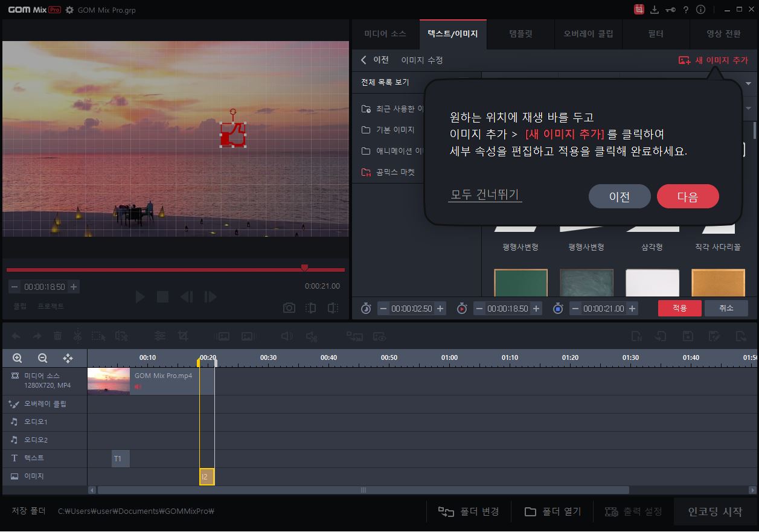The height and width of the screenshot is (532, 759).
Task: Choose the white board image thumbnail
Action: (652, 283)
